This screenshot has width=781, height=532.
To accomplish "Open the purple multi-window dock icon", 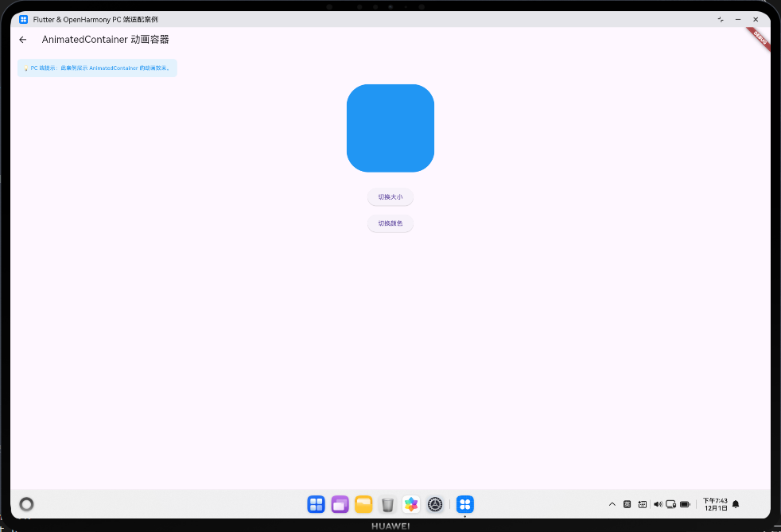I will pyautogui.click(x=340, y=504).
